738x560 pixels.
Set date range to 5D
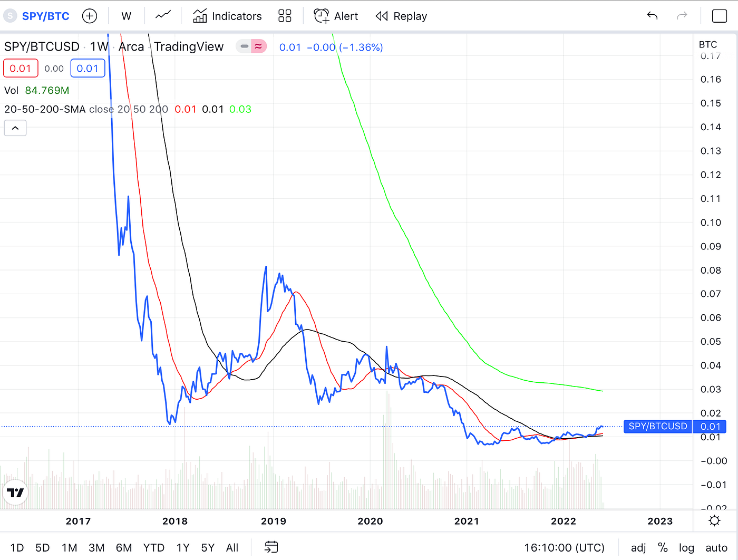(x=42, y=547)
